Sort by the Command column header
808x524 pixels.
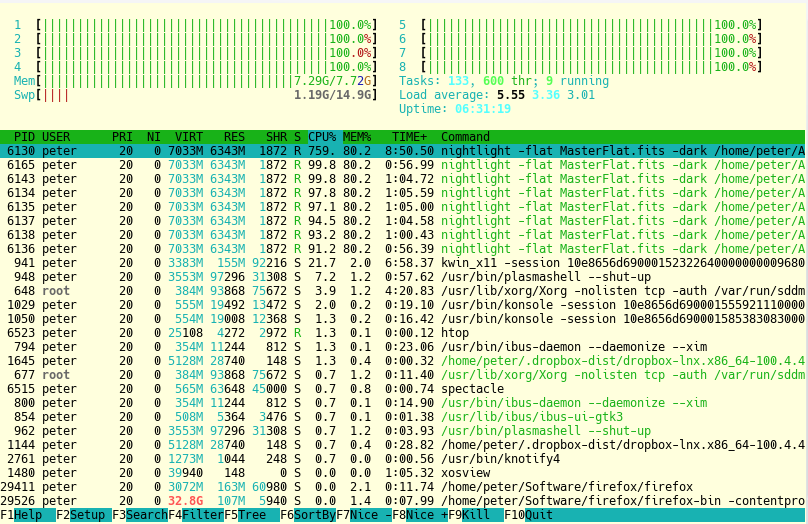point(465,137)
